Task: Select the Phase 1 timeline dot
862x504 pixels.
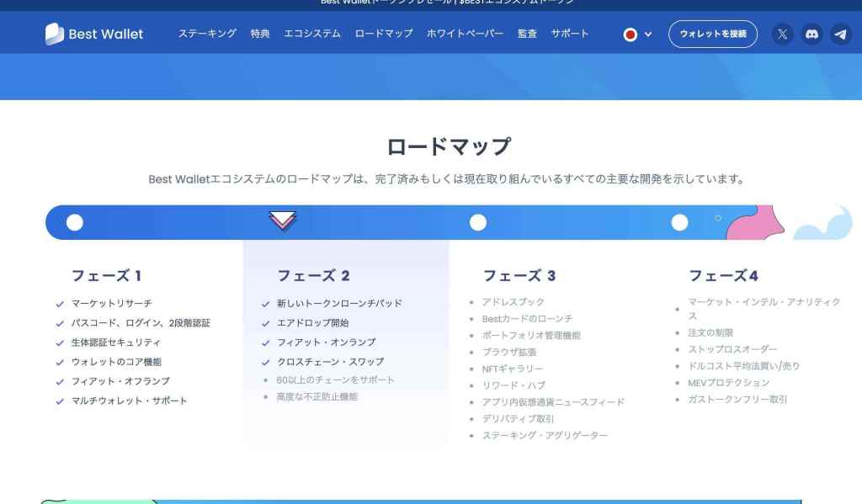Action: click(75, 223)
